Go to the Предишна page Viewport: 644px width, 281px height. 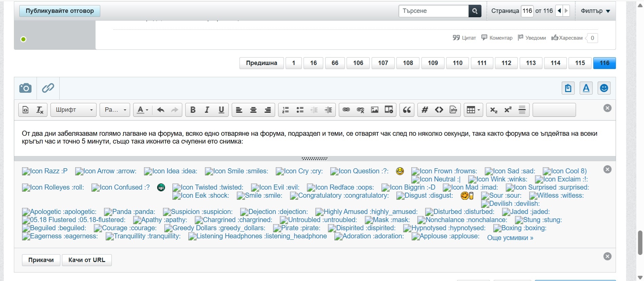tap(262, 63)
